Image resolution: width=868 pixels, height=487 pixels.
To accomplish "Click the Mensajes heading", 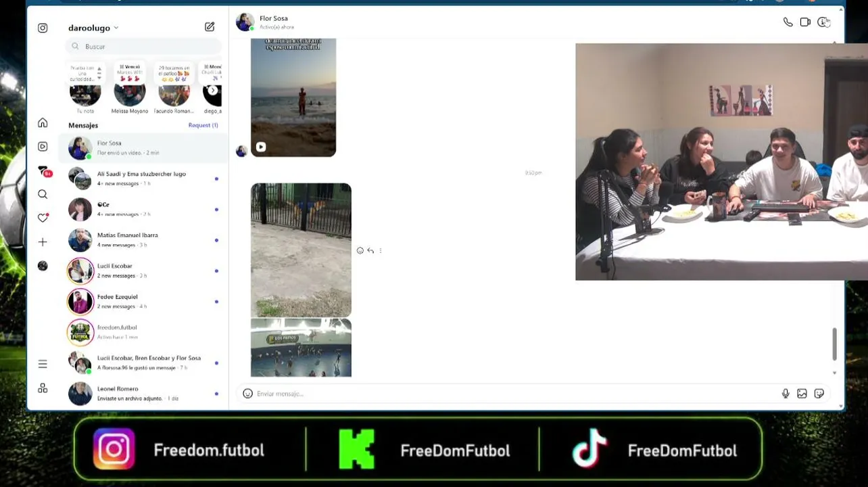I will click(x=83, y=125).
